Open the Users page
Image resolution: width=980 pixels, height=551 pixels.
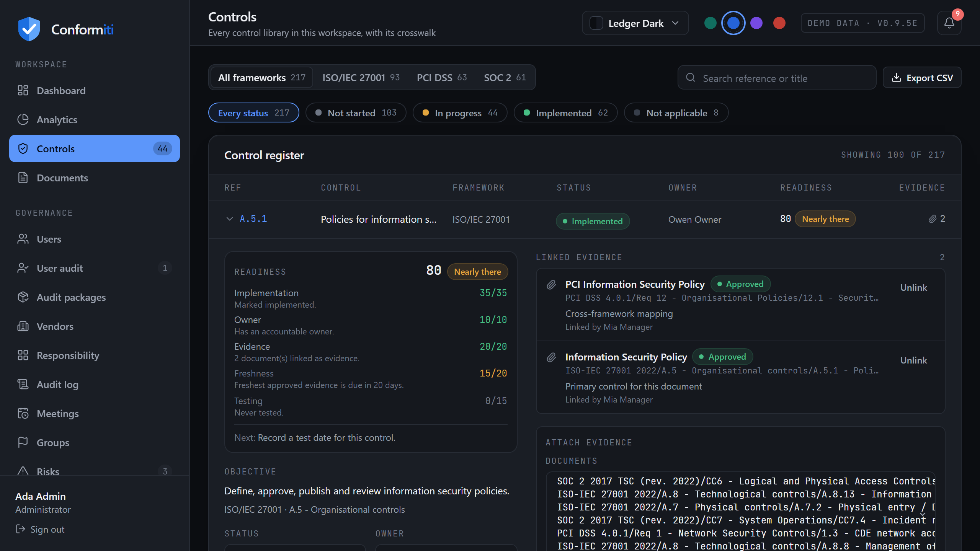coord(95,239)
